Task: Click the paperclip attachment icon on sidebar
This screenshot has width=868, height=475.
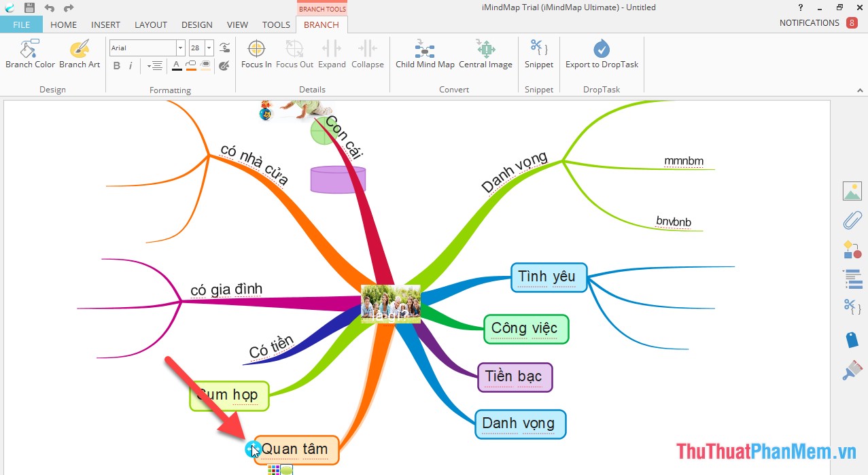Action: coord(852,220)
